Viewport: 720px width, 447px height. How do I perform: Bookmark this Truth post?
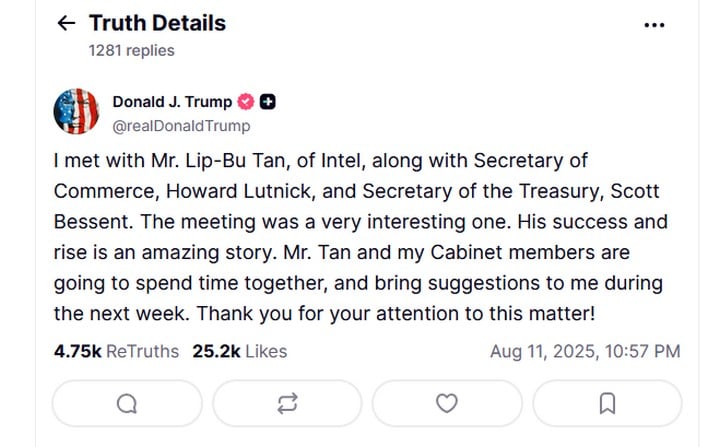click(x=607, y=403)
